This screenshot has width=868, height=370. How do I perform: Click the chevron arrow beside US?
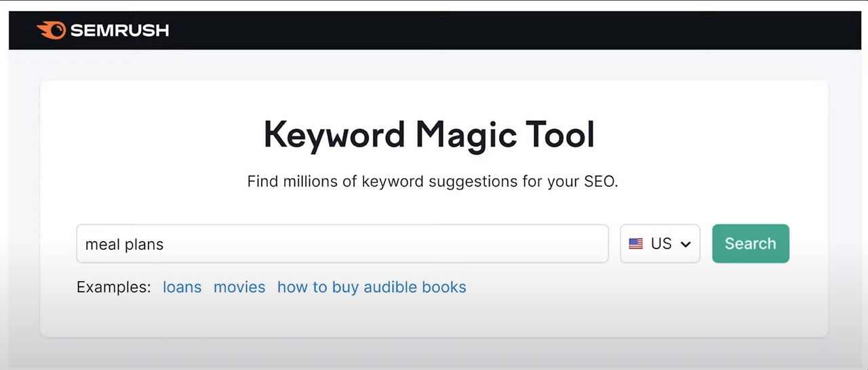tap(686, 244)
